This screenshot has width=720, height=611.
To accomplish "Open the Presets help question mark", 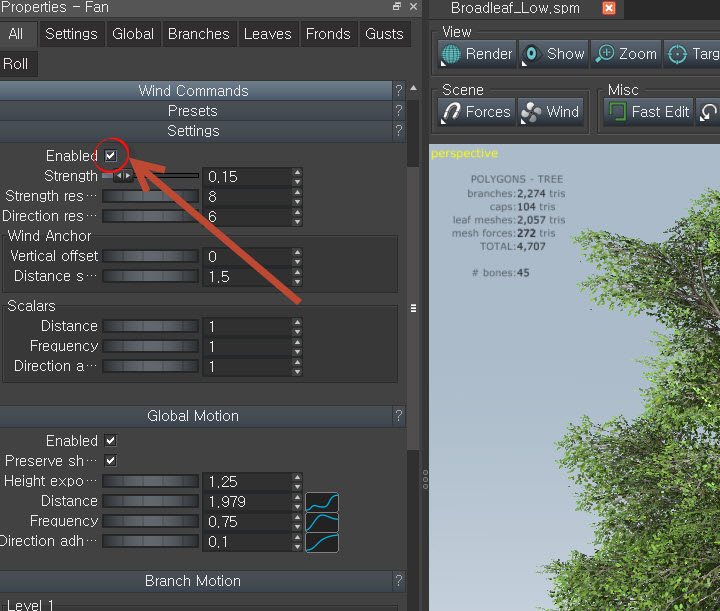I will [x=399, y=111].
